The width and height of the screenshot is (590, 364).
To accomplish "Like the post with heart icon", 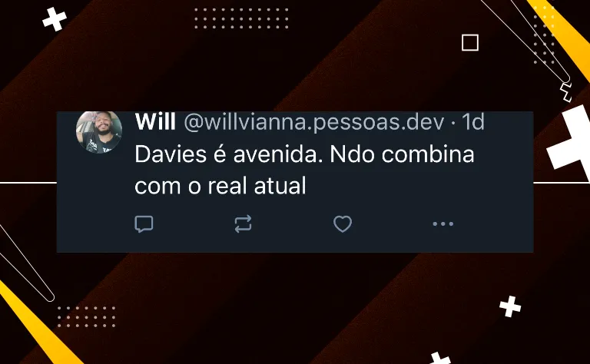I will (343, 224).
